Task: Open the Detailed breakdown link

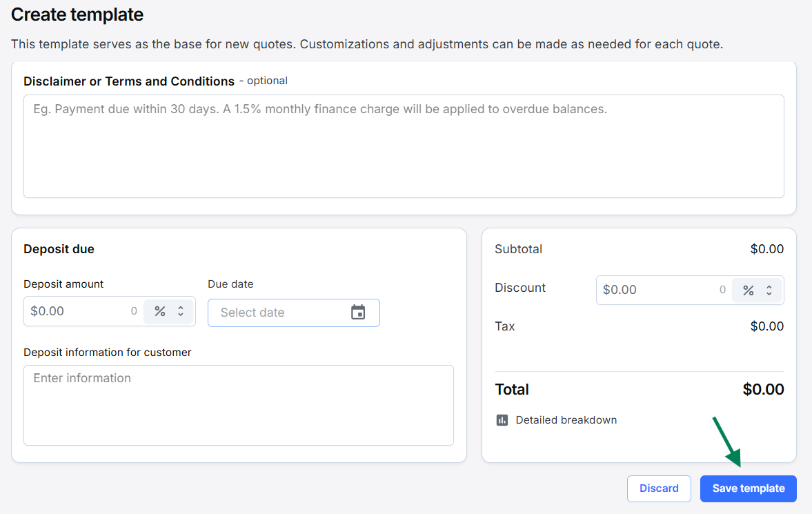Action: click(566, 420)
